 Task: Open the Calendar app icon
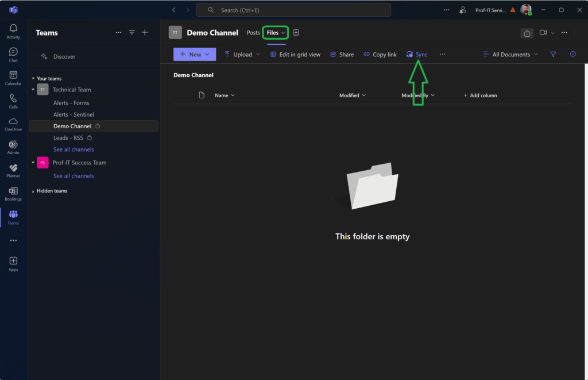[x=13, y=78]
